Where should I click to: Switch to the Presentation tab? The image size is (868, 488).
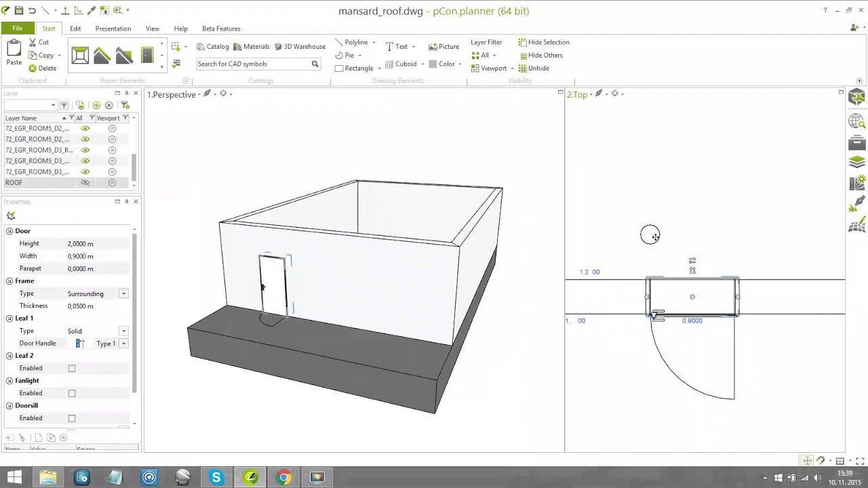113,28
